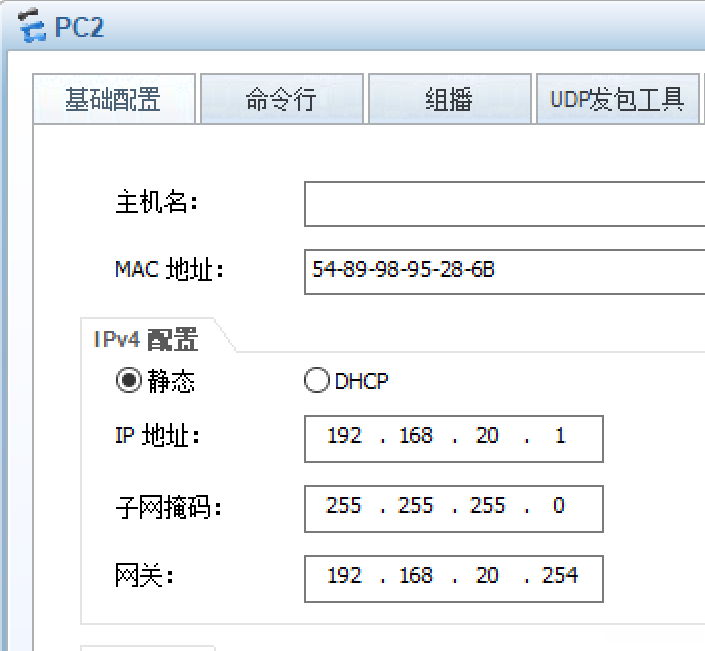Switch to the UDP发包工具 tab
Screen dimensions: 705x651
click(618, 98)
